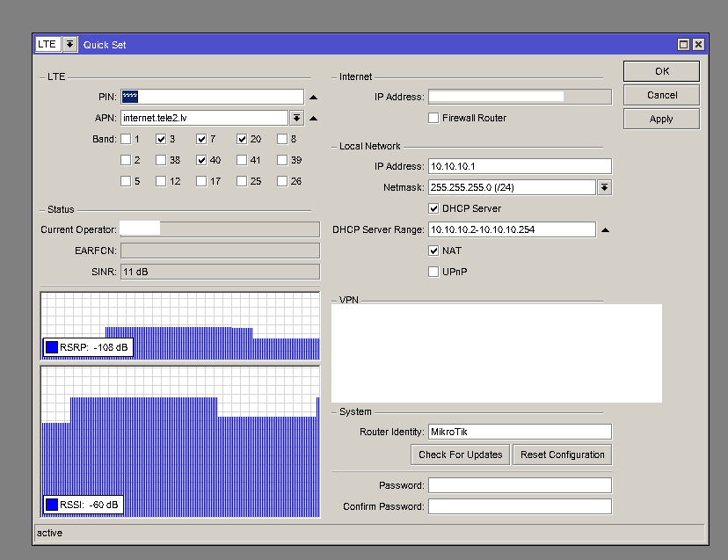Focus the Confirm Password field
This screenshot has width=728, height=560.
pos(519,506)
